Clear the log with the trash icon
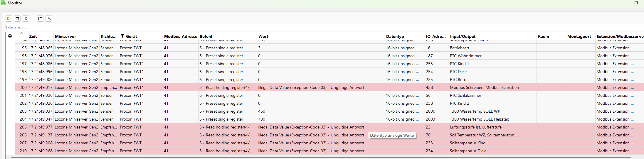 click(17, 18)
